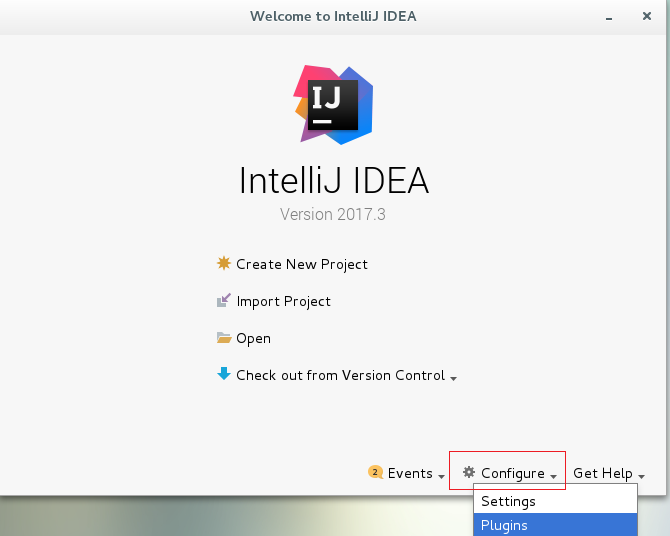Screen dimensions: 670x536
Task: Click the IntelliJ IDEA logo
Action: (333, 105)
